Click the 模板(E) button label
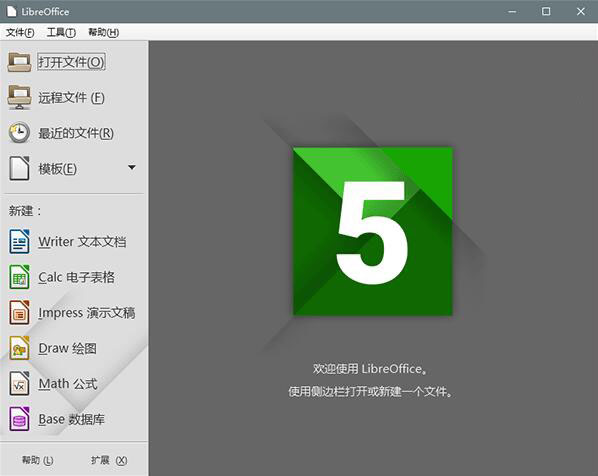Screen dimensions: 598x476 click(58, 169)
